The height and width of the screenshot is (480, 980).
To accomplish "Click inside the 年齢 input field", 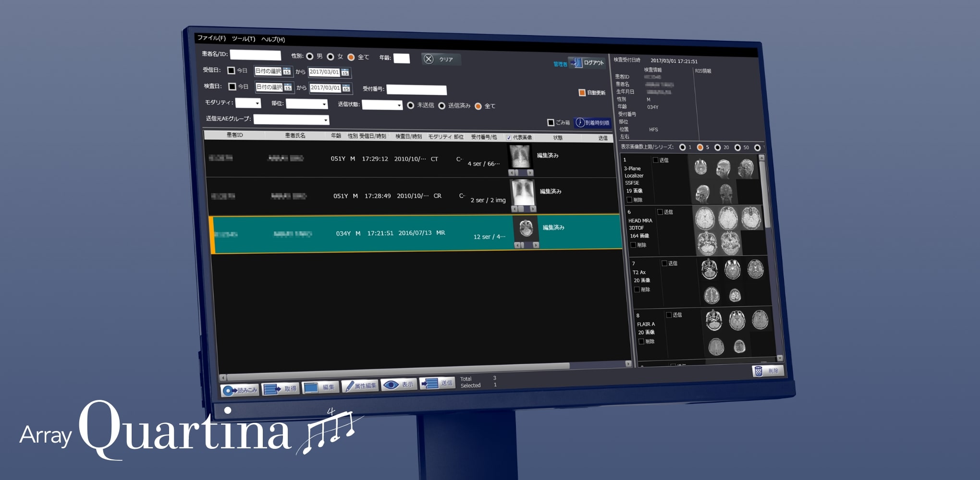I will pyautogui.click(x=402, y=58).
